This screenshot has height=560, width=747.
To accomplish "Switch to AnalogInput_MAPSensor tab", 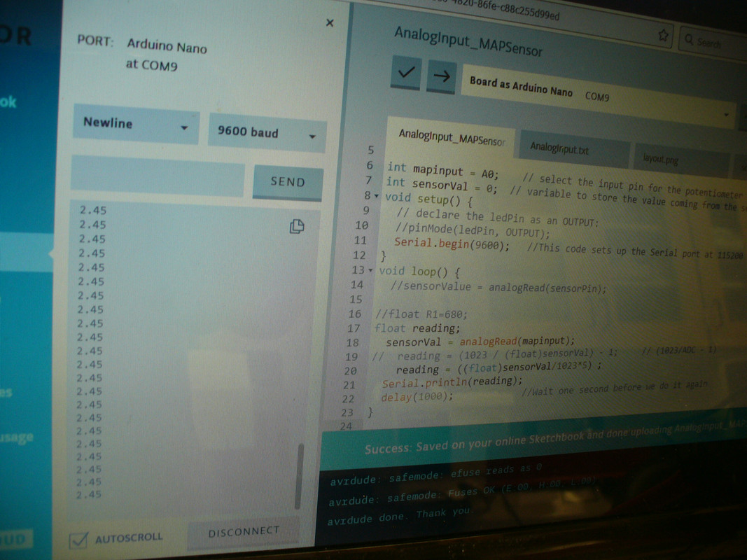I will click(451, 138).
